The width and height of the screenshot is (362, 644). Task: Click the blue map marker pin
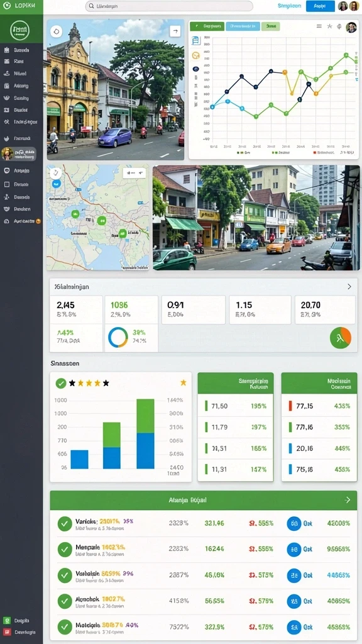tap(56, 184)
